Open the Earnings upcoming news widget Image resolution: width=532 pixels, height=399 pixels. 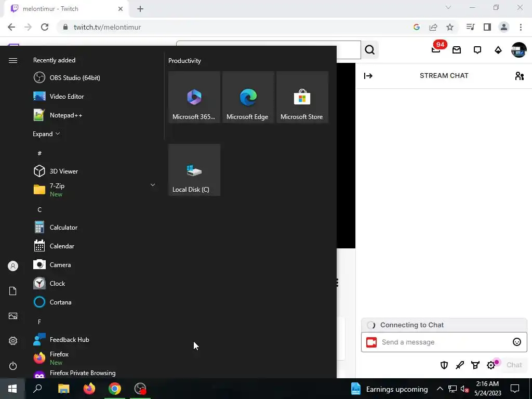coord(389,389)
